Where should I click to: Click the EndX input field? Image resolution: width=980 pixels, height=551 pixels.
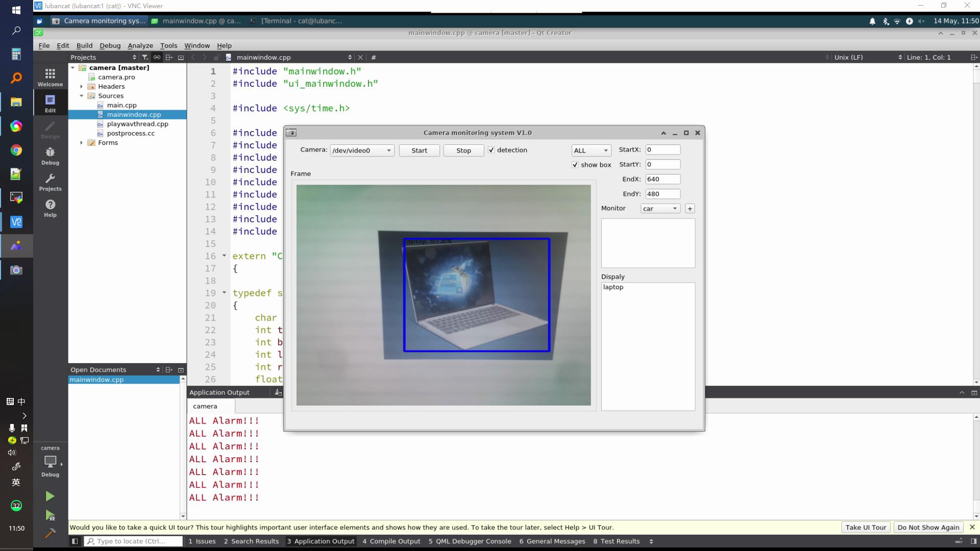pyautogui.click(x=663, y=179)
